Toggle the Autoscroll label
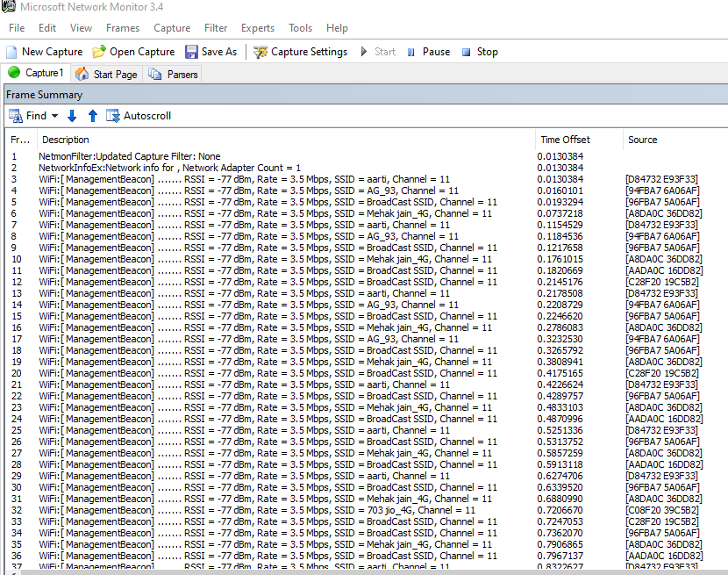Viewport: 728px width, 575px height. pos(147,116)
